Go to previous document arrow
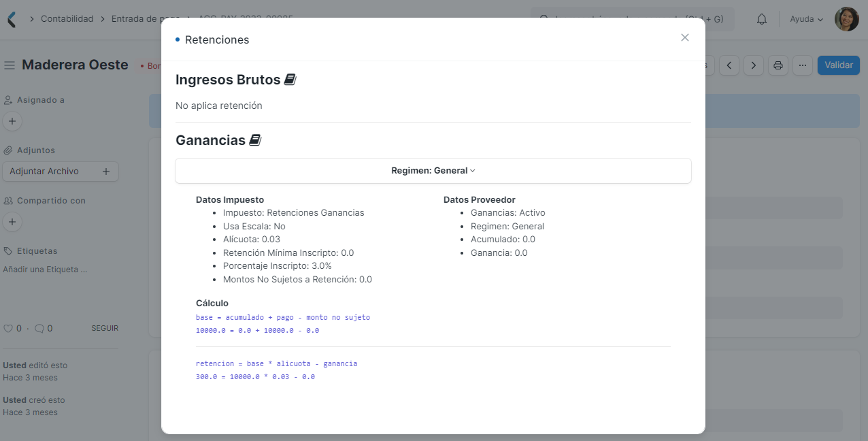 coord(729,65)
